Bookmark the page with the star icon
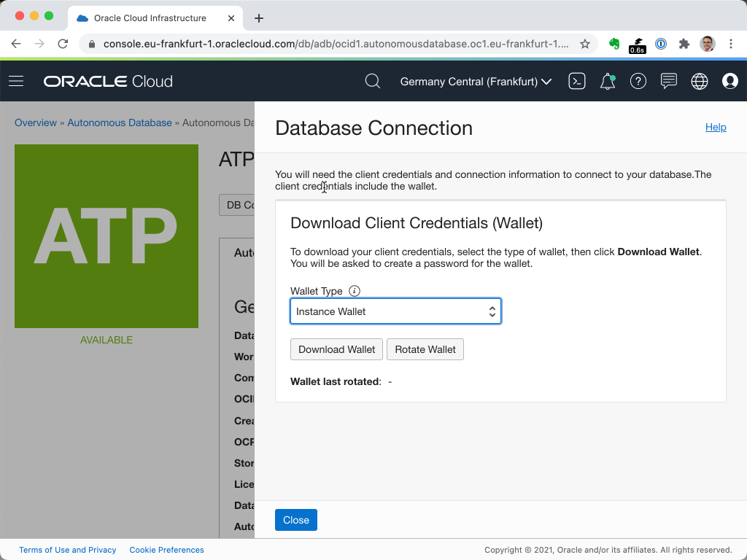 [585, 44]
